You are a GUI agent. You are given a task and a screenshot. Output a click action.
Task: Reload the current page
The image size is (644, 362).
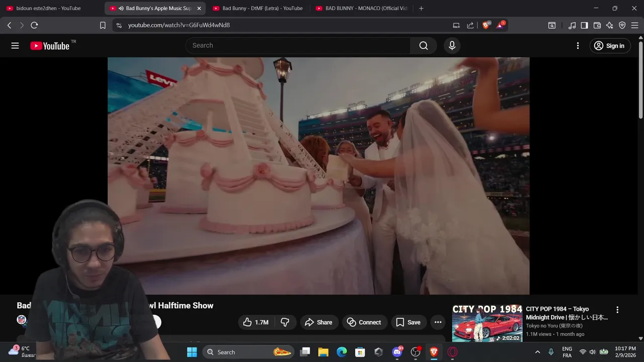[34, 25]
